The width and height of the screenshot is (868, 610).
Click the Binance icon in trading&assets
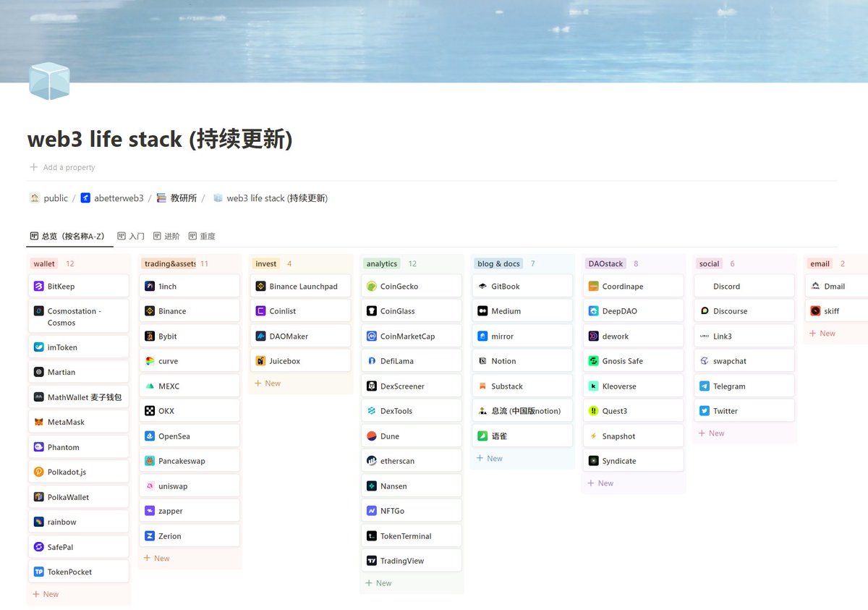click(x=150, y=311)
